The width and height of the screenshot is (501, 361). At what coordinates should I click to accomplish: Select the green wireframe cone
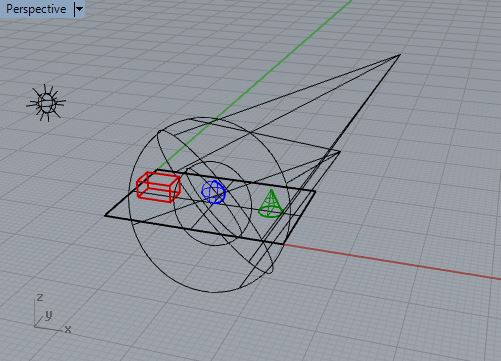pos(271,204)
